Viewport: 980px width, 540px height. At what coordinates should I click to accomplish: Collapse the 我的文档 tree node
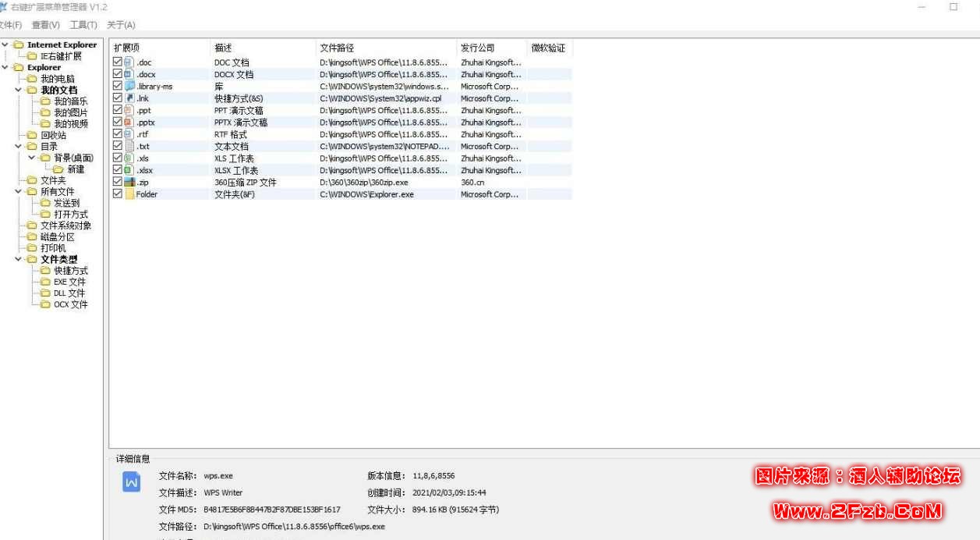point(17,88)
